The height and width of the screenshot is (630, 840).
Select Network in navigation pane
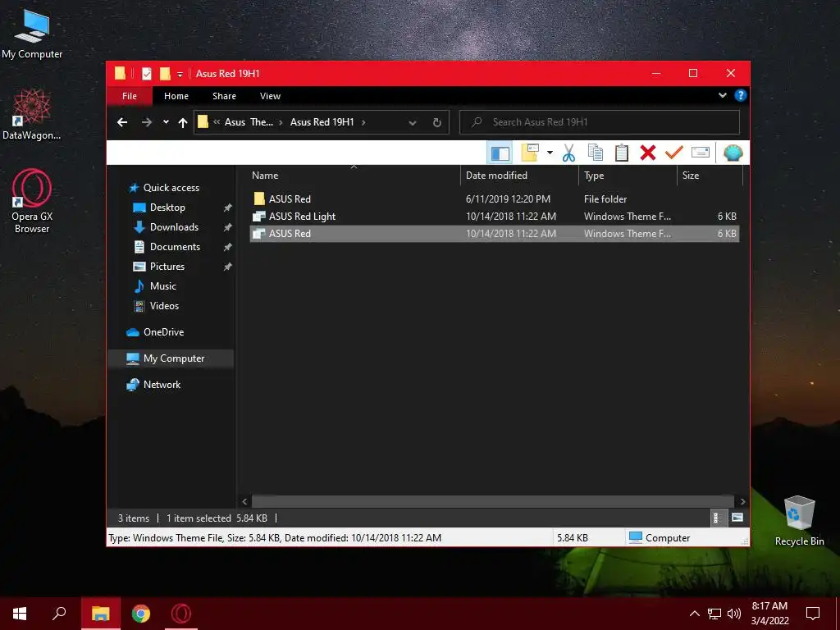point(162,385)
